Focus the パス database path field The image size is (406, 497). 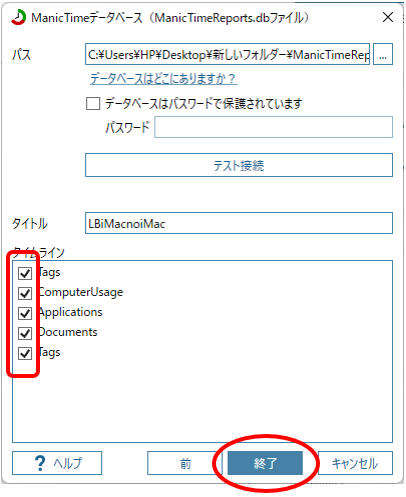227,54
